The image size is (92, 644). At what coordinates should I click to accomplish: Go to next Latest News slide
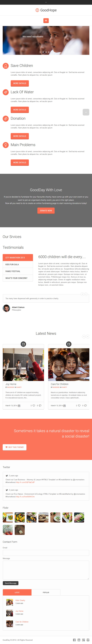tap(87, 336)
